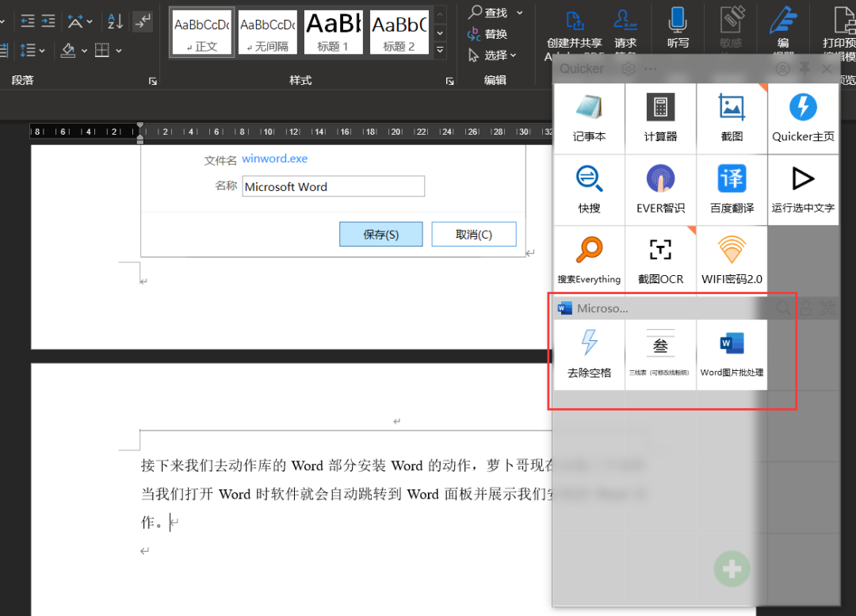This screenshot has height=616, width=856.
Task: Click 替换 replace button
Action: coord(487,34)
